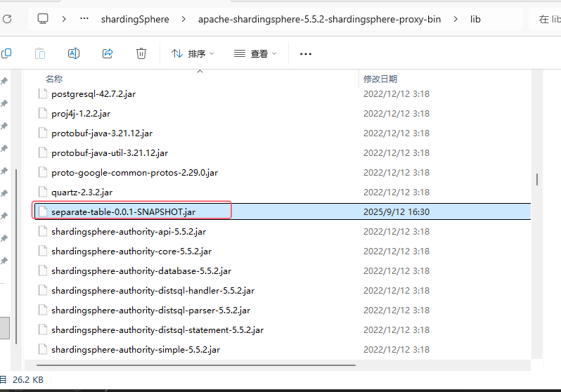Click modified date of quartz-2.3.2.jar

pos(396,192)
